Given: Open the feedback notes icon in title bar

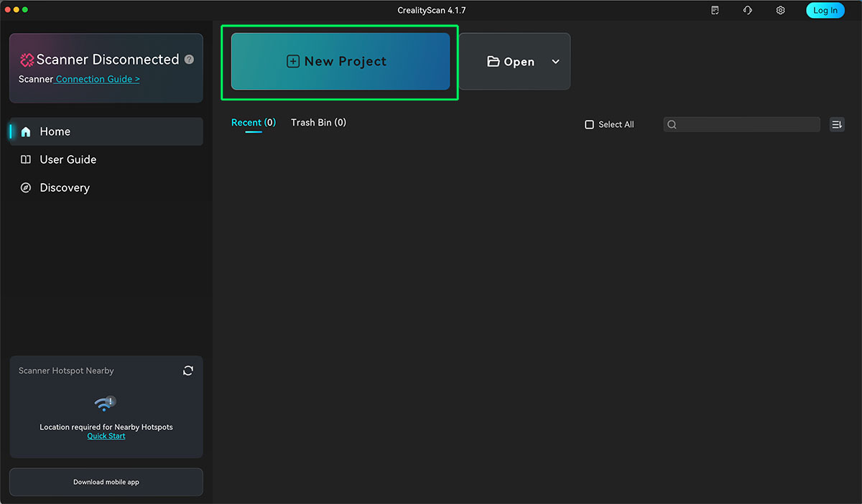Looking at the screenshot, I should click(x=715, y=10).
